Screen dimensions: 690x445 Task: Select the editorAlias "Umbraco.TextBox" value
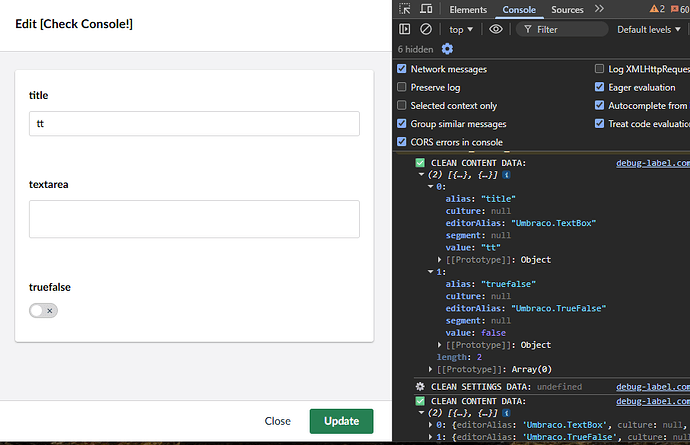tap(554, 223)
